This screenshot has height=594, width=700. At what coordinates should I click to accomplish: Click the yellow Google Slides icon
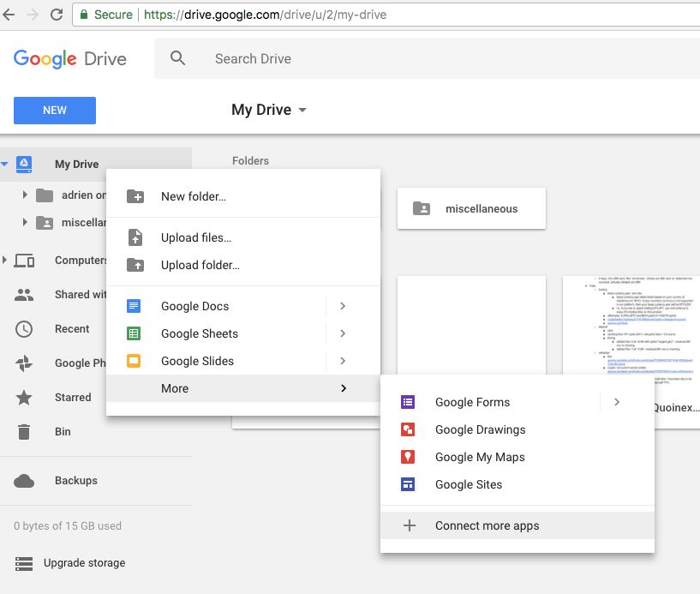click(x=134, y=361)
